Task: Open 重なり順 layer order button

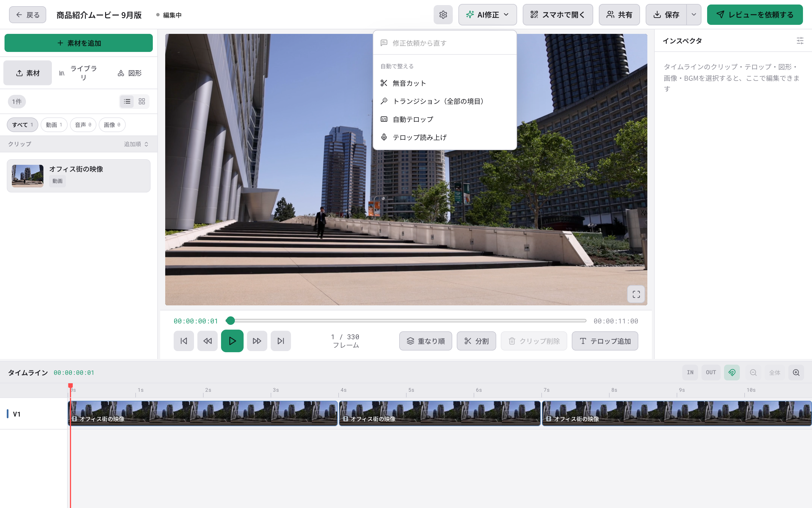Action: coord(425,341)
